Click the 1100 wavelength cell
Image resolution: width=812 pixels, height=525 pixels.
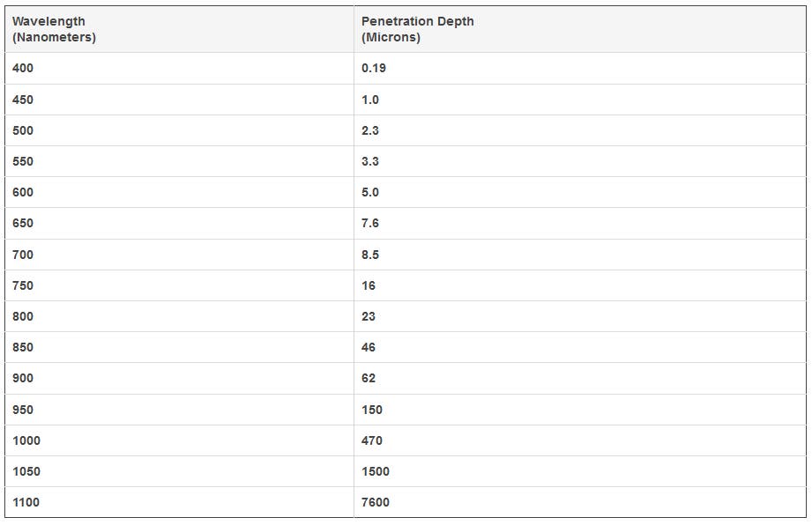(x=26, y=502)
